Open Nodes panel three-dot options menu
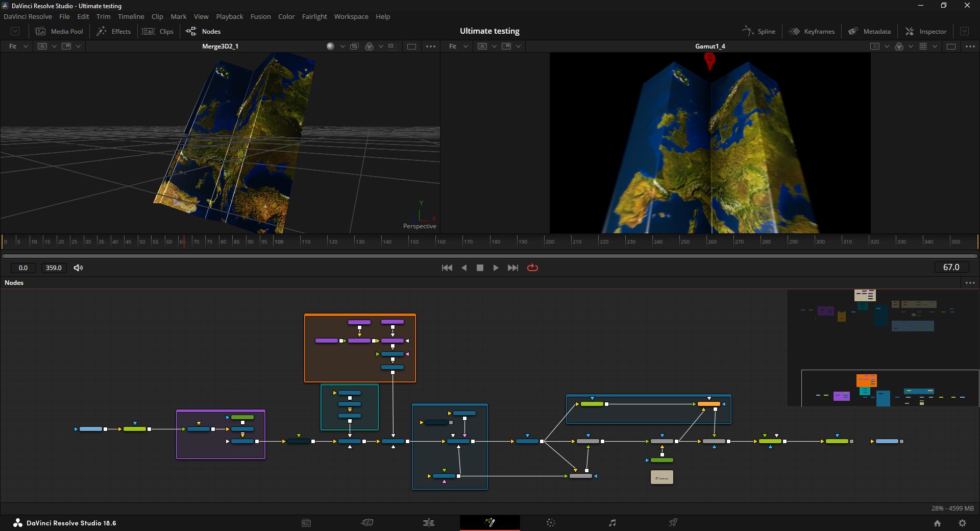 coord(970,283)
